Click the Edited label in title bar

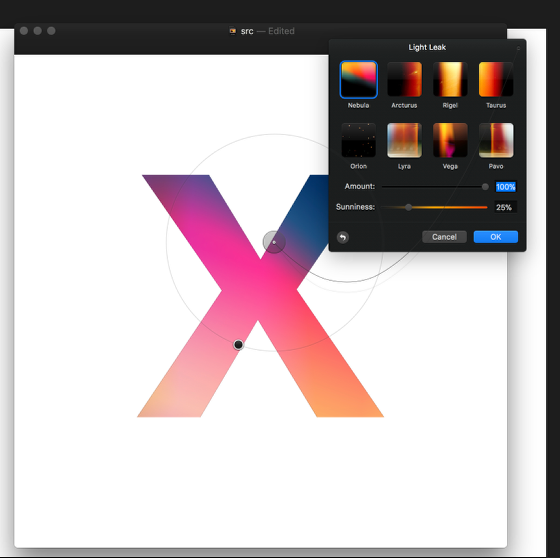281,31
